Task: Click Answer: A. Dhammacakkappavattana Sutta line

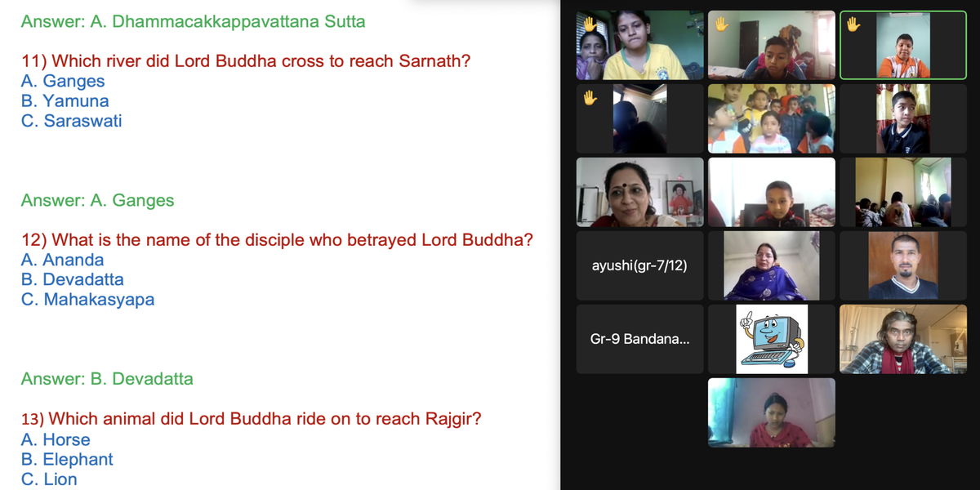Action: tap(193, 22)
